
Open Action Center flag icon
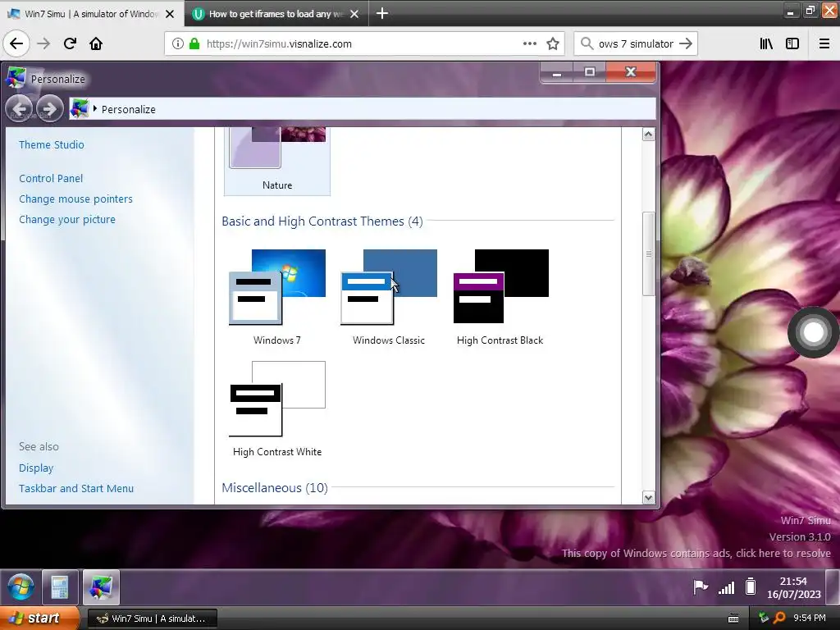click(x=701, y=587)
